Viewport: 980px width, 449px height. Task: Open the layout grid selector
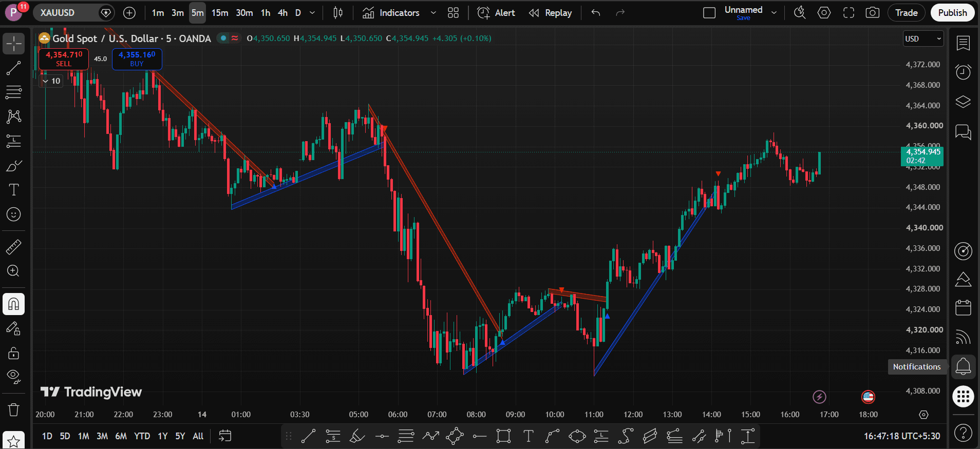click(x=453, y=13)
